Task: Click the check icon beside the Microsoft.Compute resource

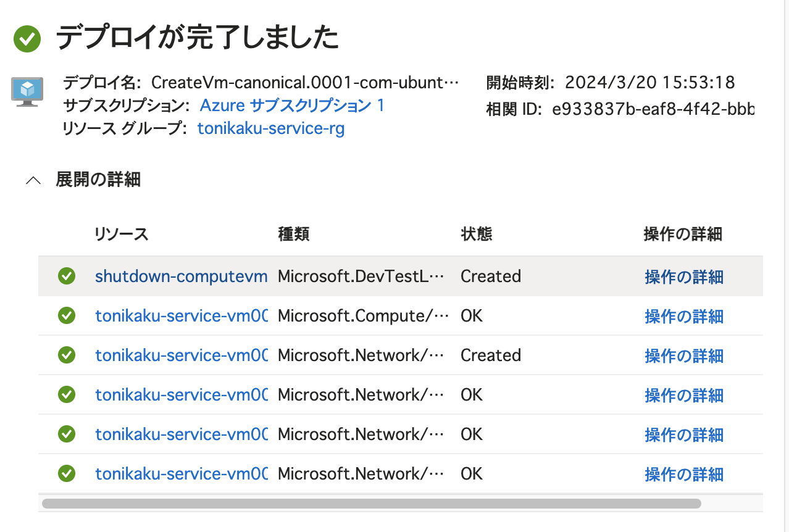Action: [x=67, y=315]
